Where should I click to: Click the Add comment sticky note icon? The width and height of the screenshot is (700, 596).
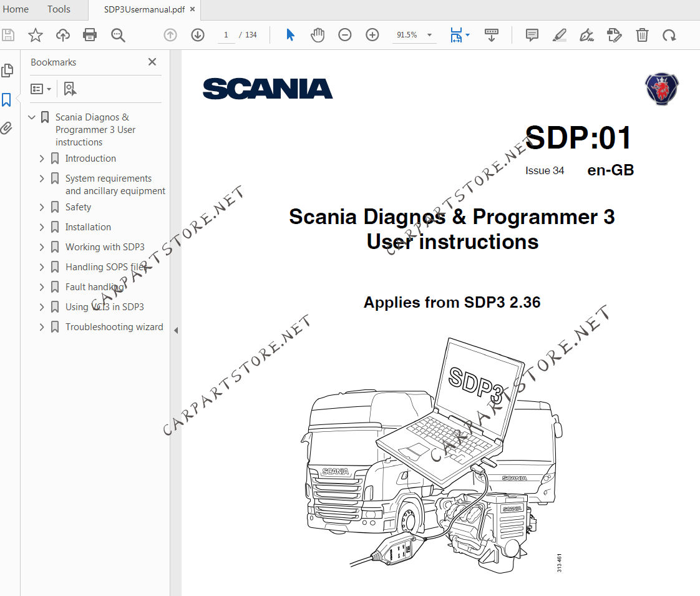532,35
